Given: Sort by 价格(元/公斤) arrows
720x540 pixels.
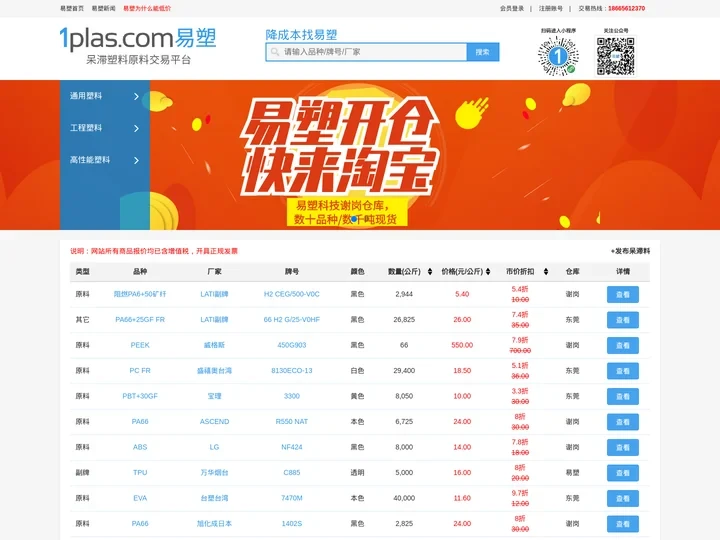Looking at the screenshot, I should tap(488, 271).
